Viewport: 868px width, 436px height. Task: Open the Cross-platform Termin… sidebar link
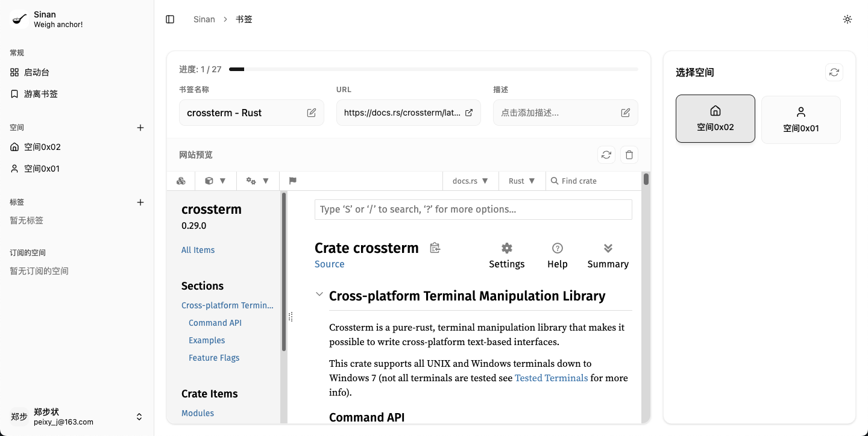[227, 305]
